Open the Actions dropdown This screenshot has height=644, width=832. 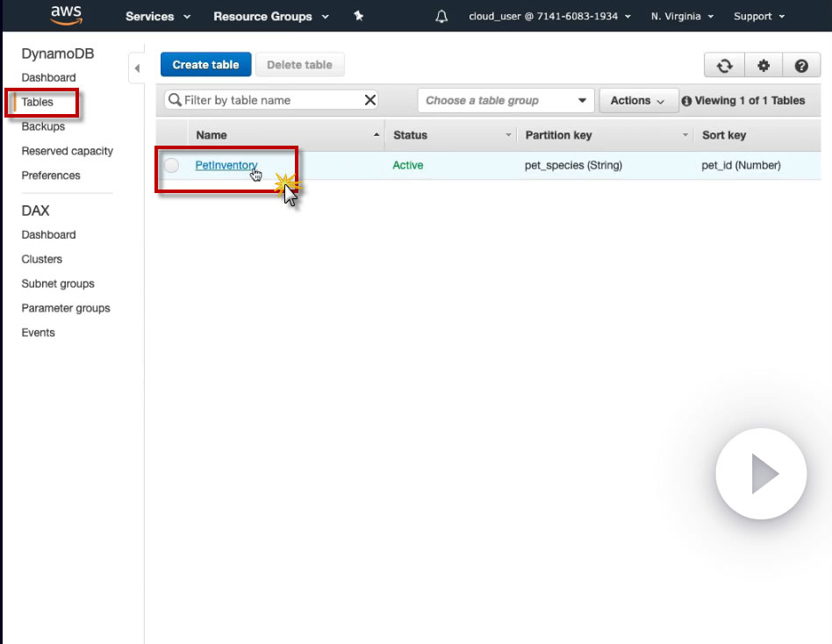click(x=638, y=100)
